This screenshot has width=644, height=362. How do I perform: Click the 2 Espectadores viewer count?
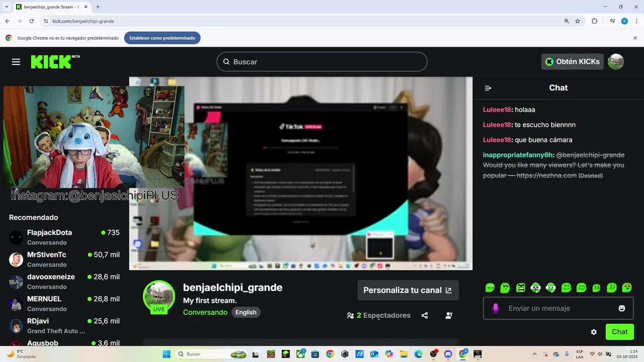378,315
